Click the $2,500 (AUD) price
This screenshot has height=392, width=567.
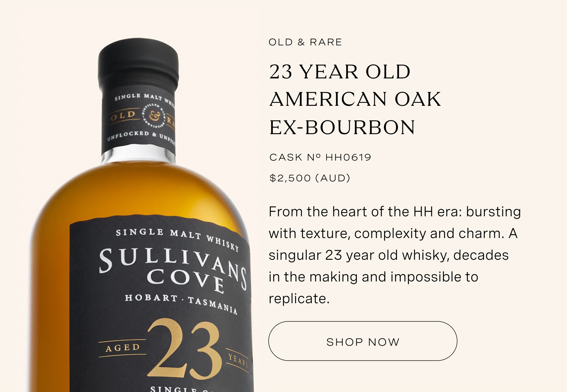pyautogui.click(x=310, y=178)
